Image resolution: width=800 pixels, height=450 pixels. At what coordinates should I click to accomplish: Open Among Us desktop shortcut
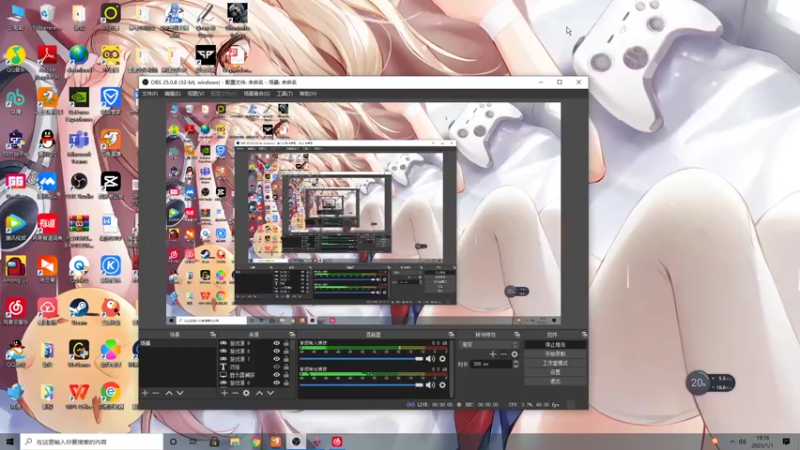(16, 269)
